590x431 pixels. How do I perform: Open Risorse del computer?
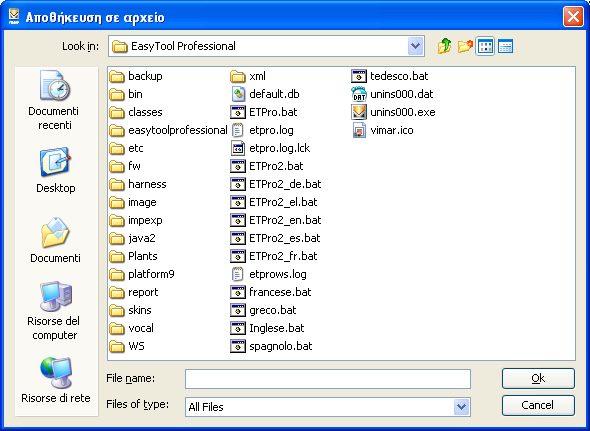click(55, 311)
